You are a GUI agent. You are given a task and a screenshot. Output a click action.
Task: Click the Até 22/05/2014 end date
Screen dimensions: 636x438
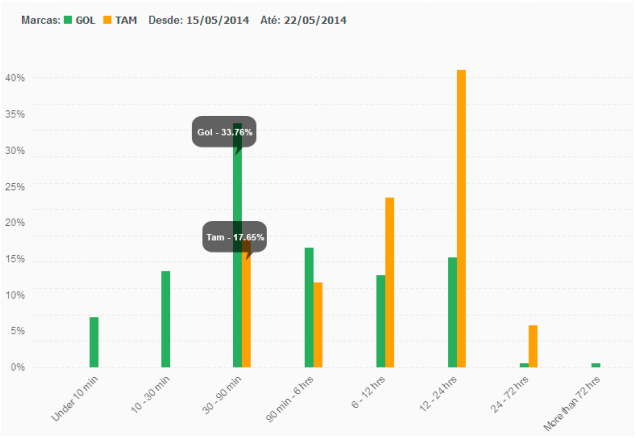(x=306, y=20)
